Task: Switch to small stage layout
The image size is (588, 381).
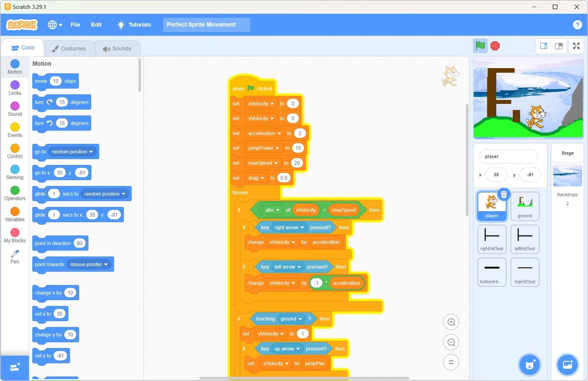Action: tap(544, 46)
